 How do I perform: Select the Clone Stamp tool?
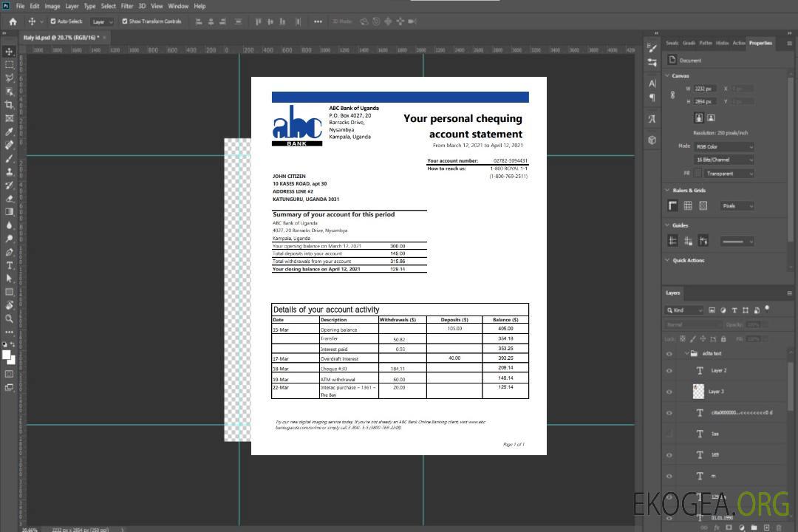(9, 171)
